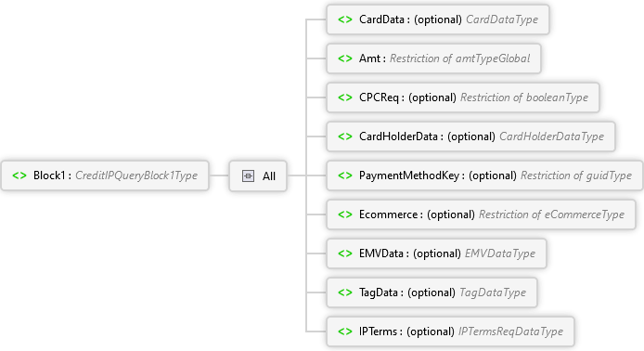Click the All compositor icon
Viewport: 644px width, 351px height.
coord(248,175)
